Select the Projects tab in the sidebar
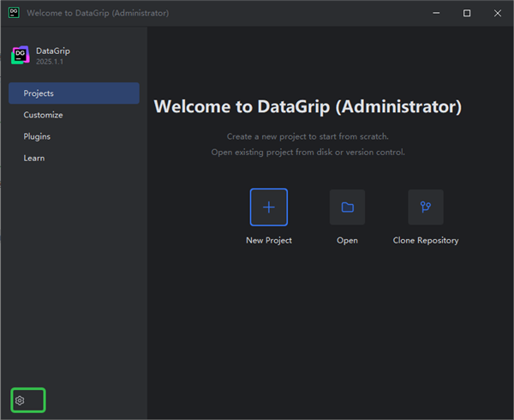 tap(74, 93)
